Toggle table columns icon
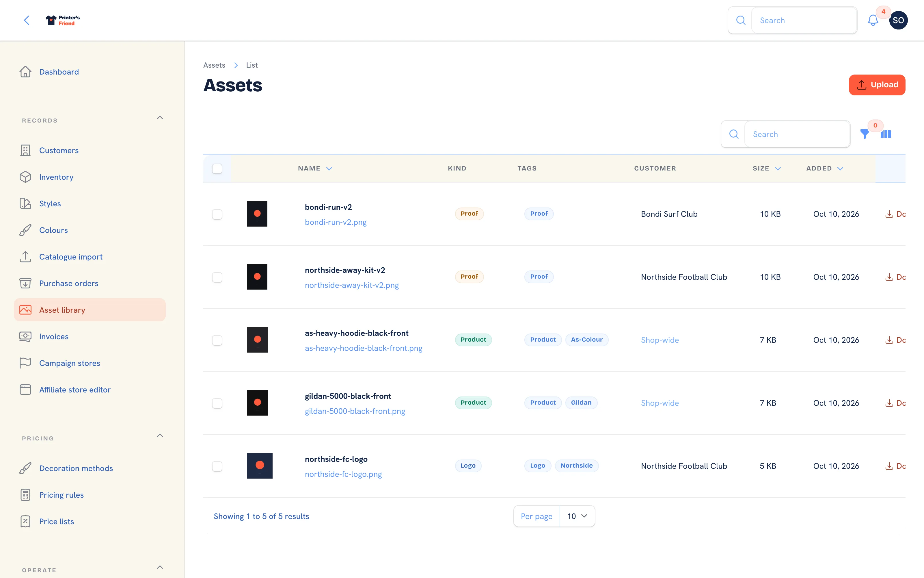The image size is (924, 578). click(886, 134)
